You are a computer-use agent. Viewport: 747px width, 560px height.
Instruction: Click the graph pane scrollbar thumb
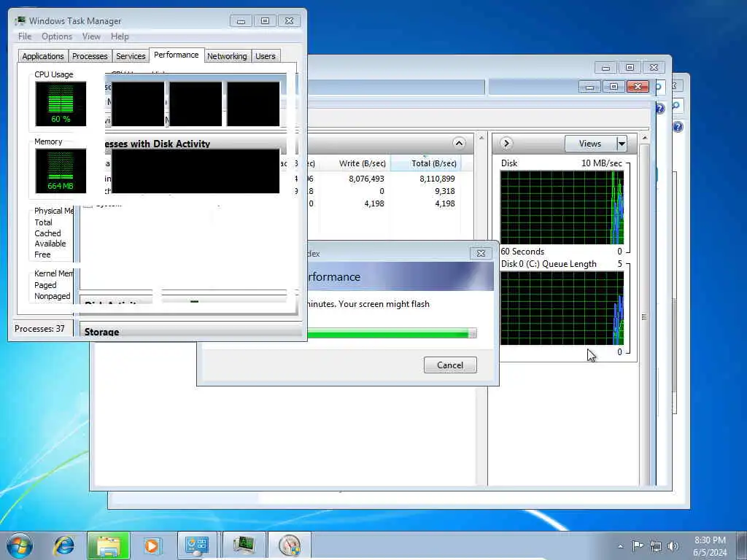[x=644, y=316]
